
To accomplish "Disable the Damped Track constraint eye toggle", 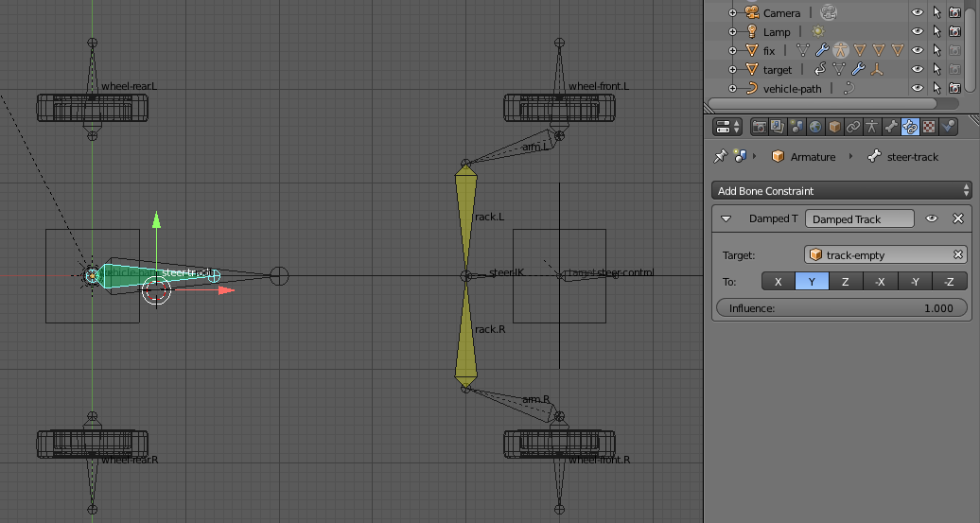I will pyautogui.click(x=932, y=218).
